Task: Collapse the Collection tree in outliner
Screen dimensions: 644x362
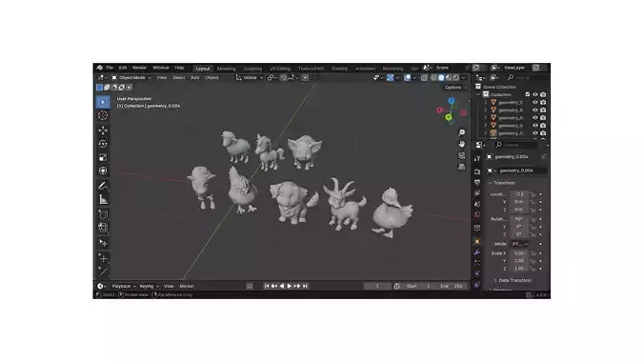Action: point(478,94)
